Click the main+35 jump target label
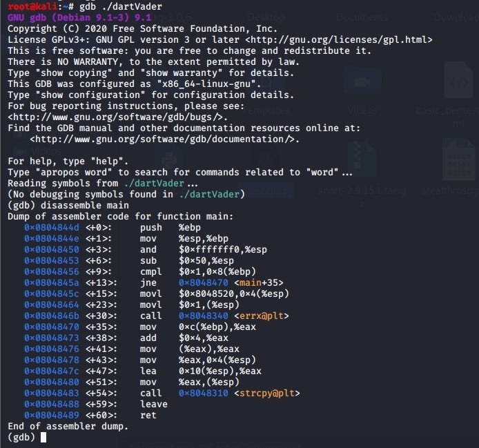Image resolution: width=479 pixels, height=448 pixels. [x=259, y=282]
